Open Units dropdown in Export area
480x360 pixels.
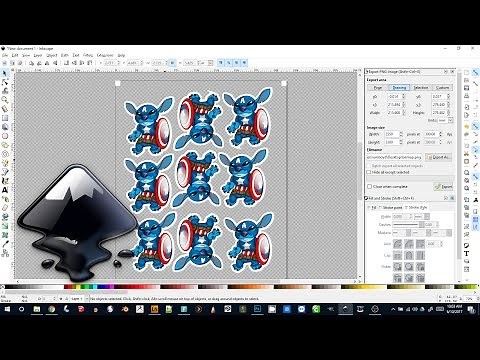pyautogui.click(x=446, y=120)
